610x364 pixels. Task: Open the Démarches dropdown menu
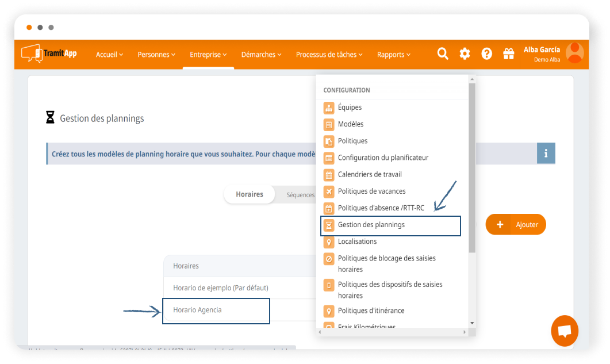point(261,55)
